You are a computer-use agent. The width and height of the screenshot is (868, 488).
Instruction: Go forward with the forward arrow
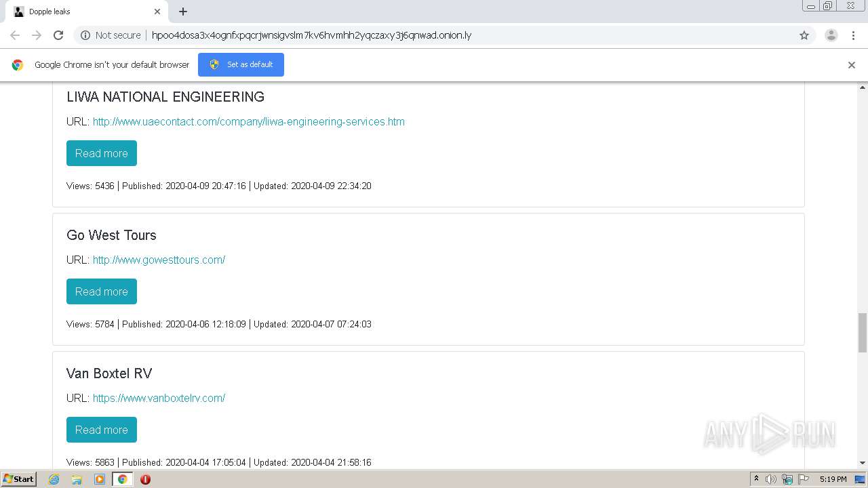tap(37, 35)
